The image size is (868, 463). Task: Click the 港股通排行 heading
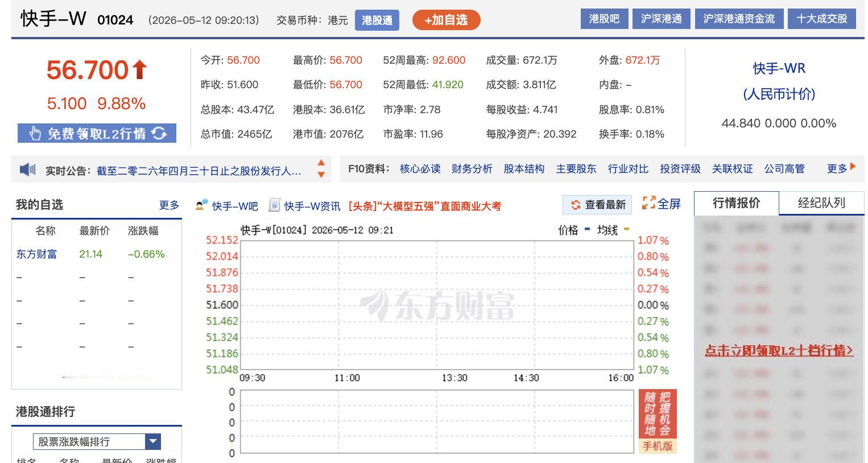(x=46, y=412)
